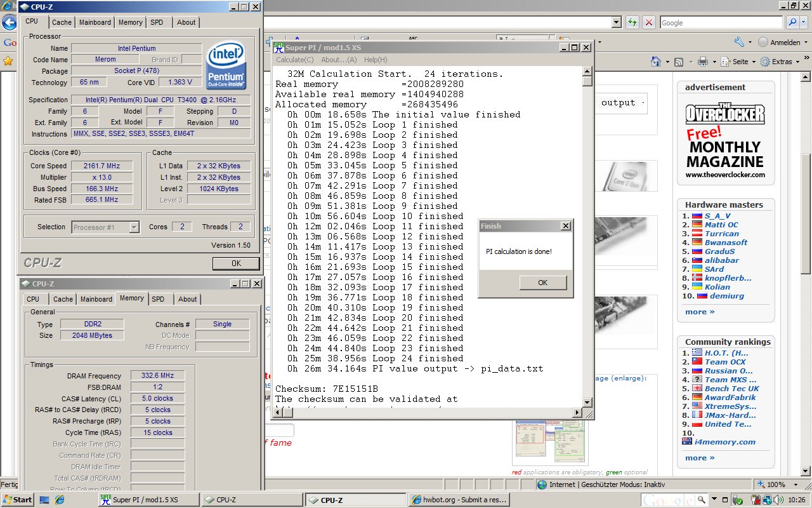The width and height of the screenshot is (812, 508).
Task: Expand the address bar history dropdown
Action: point(617,22)
